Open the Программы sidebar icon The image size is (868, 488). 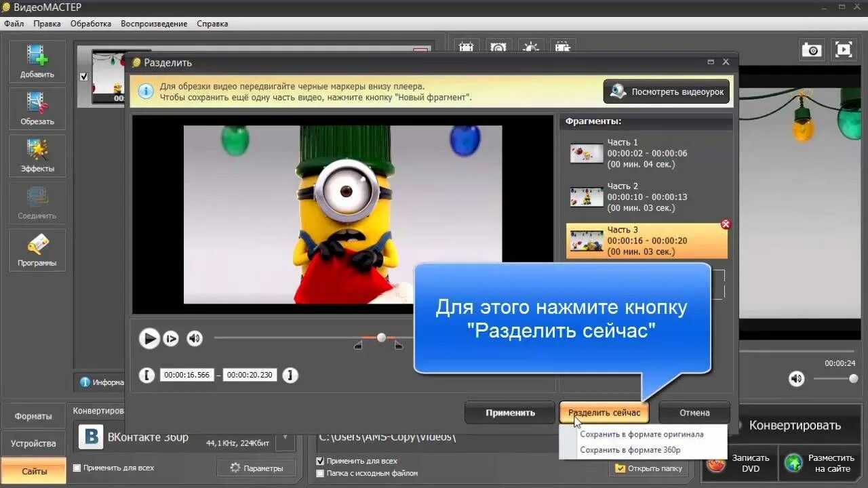coord(37,250)
